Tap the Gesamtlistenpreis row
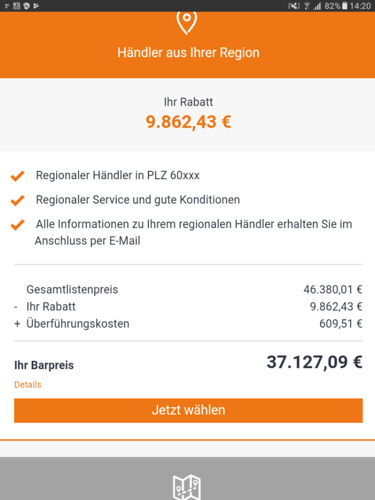Image resolution: width=375 pixels, height=500 pixels. point(188,289)
